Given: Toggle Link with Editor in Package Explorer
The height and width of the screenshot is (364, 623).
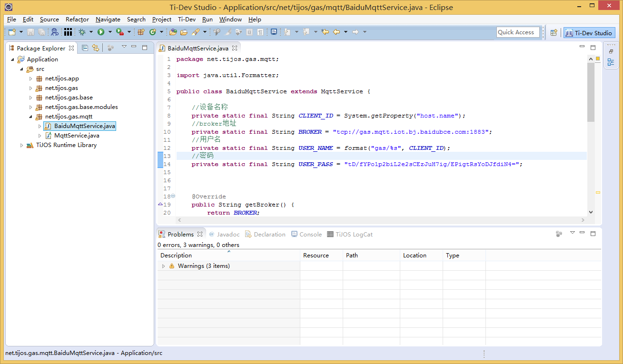Looking at the screenshot, I should [96, 48].
